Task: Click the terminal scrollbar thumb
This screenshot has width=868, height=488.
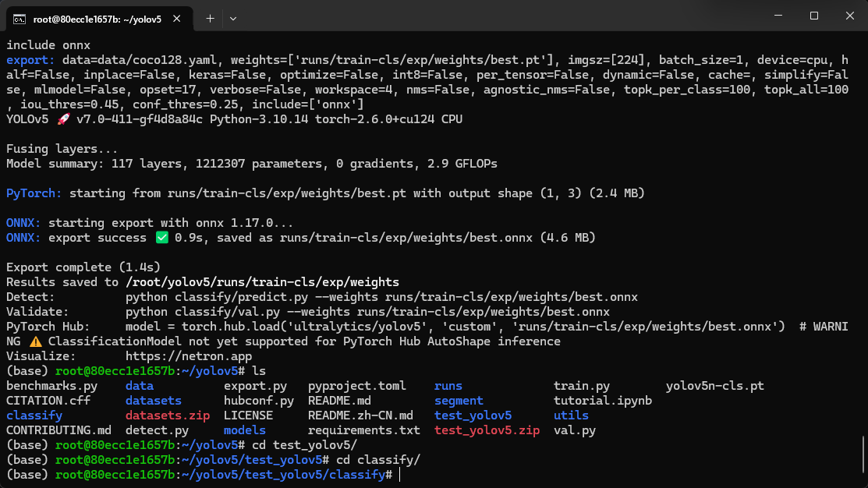Action: pyautogui.click(x=863, y=454)
